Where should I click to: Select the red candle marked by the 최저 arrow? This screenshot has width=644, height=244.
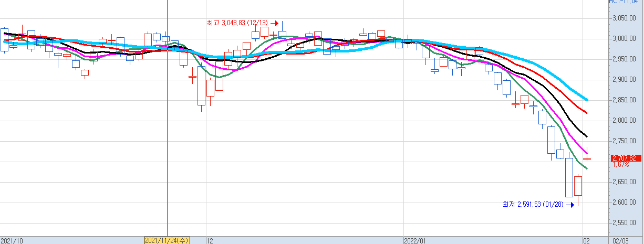pos(578,190)
